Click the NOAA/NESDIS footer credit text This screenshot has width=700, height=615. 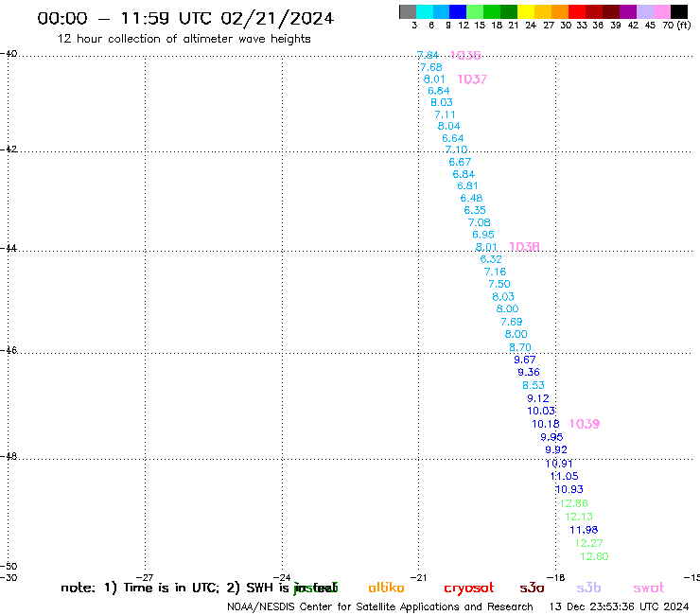point(380,606)
